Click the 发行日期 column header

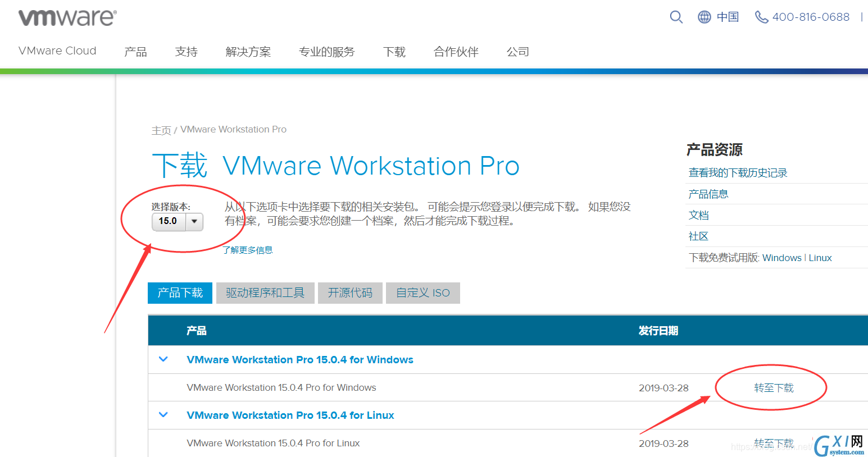(658, 331)
